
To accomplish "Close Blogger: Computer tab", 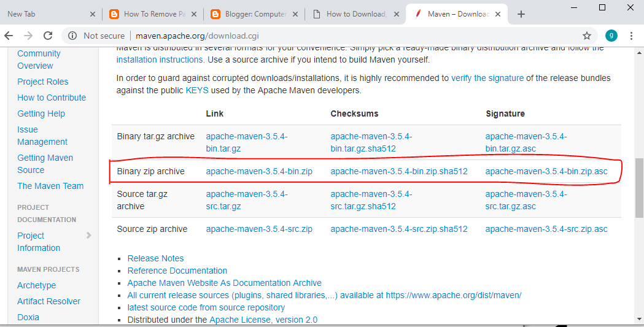I will tap(295, 14).
